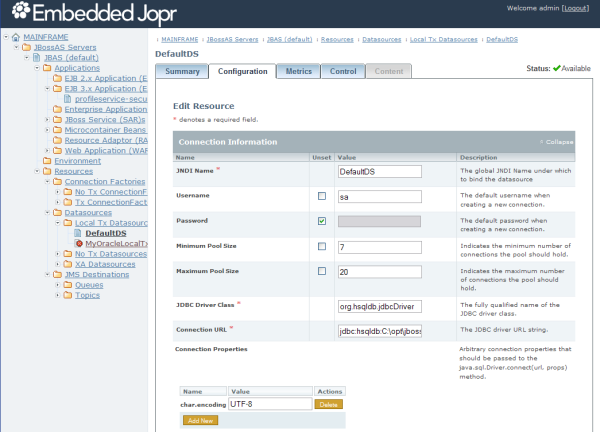The width and height of the screenshot is (600, 432).
Task: Click the JBoss Service (SAR)s folder icon
Action: 57,120
